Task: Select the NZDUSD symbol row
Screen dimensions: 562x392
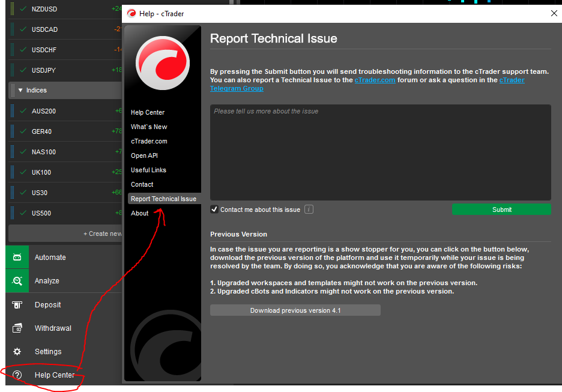Action: [x=65, y=9]
